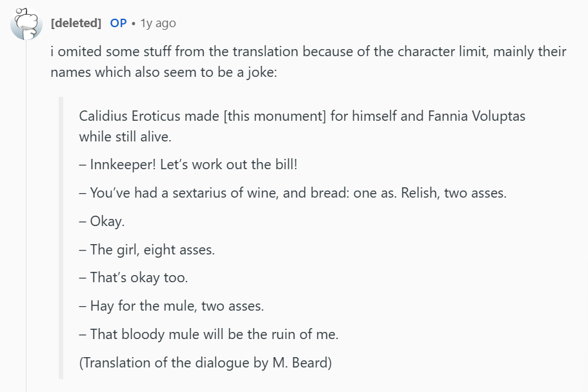Viewport: 588px width, 392px height.
Task: Click the '– Okay.' line
Action: (x=102, y=222)
